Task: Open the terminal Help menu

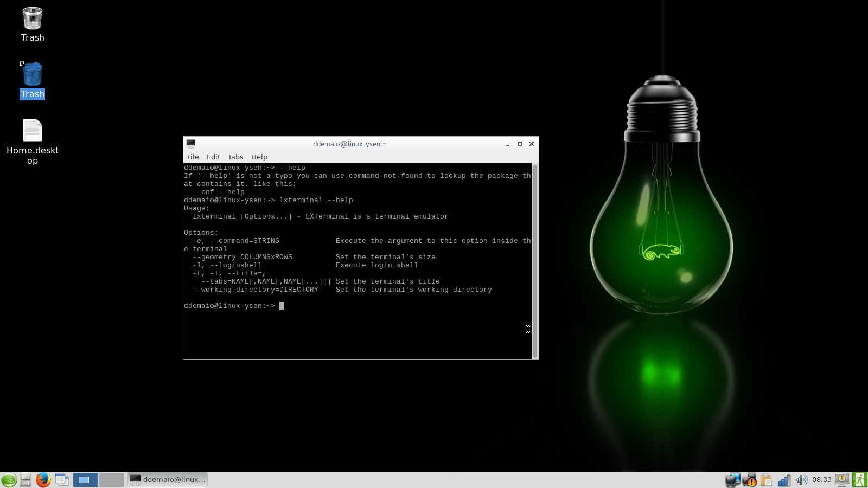Action: 259,157
